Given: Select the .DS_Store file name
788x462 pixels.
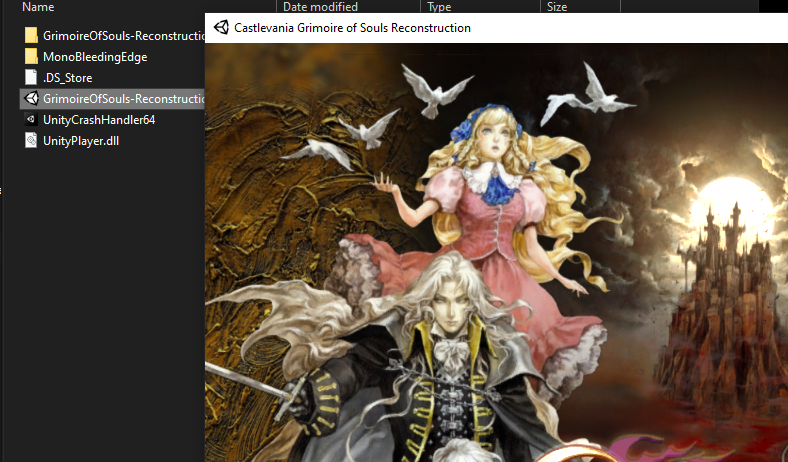Looking at the screenshot, I should (68, 78).
